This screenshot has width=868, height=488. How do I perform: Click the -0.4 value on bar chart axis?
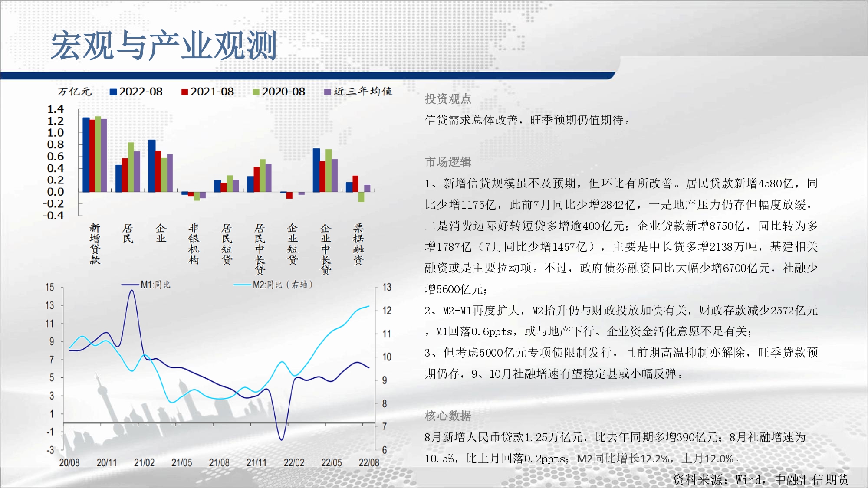pyautogui.click(x=53, y=216)
